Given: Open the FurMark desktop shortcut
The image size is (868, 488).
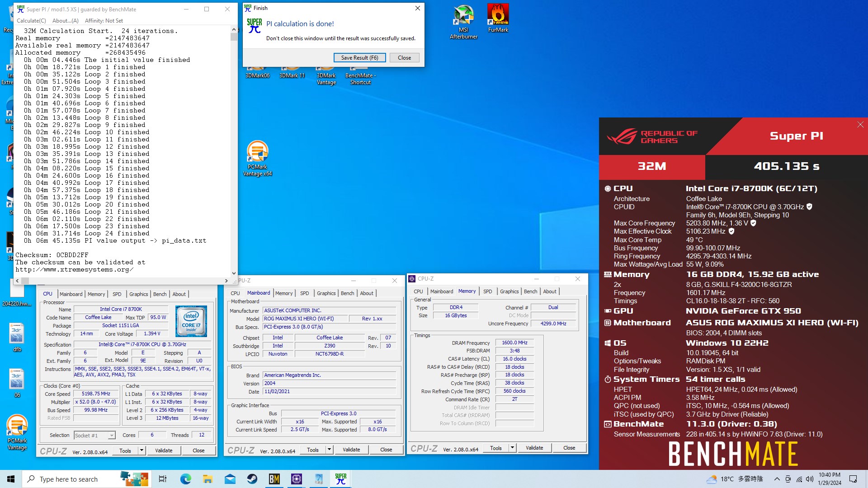Looking at the screenshot, I should click(498, 18).
